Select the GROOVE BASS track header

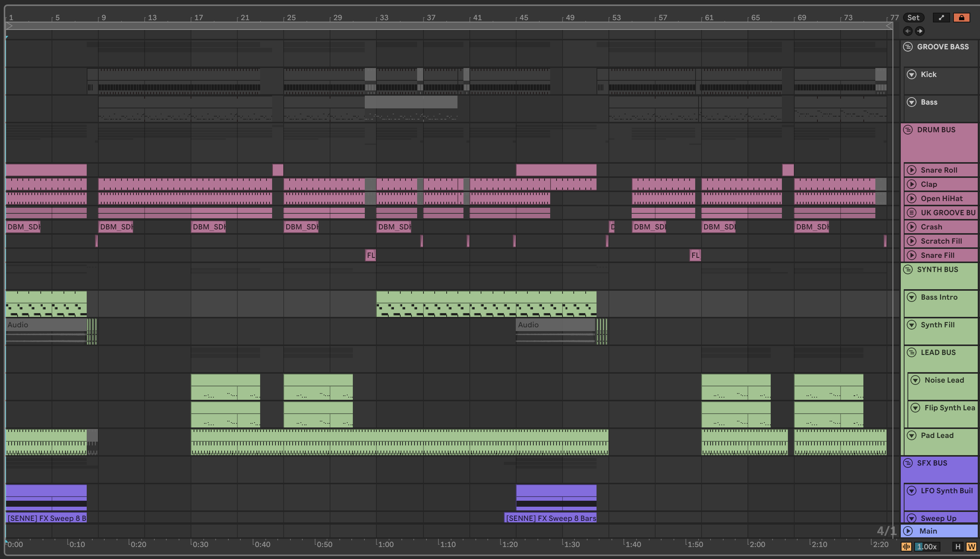click(943, 47)
